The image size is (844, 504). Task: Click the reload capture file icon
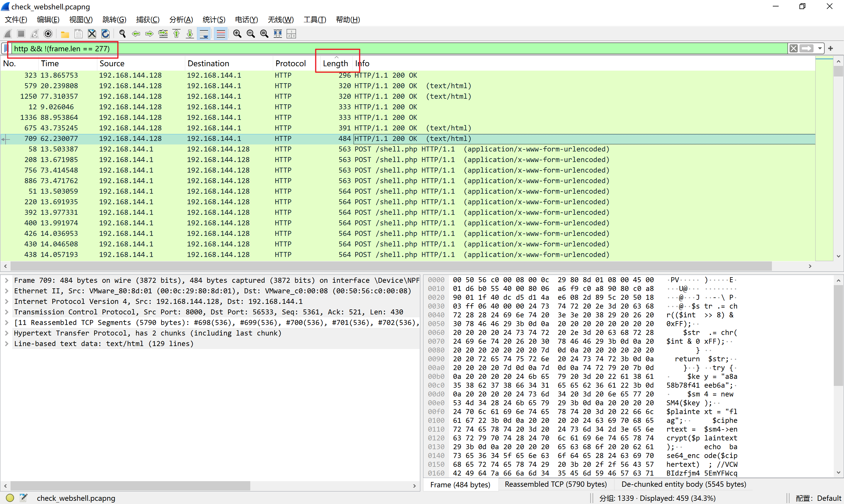[105, 34]
